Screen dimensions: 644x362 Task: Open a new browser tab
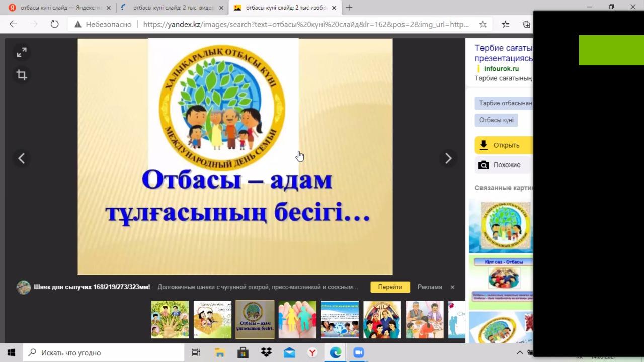[x=349, y=8]
